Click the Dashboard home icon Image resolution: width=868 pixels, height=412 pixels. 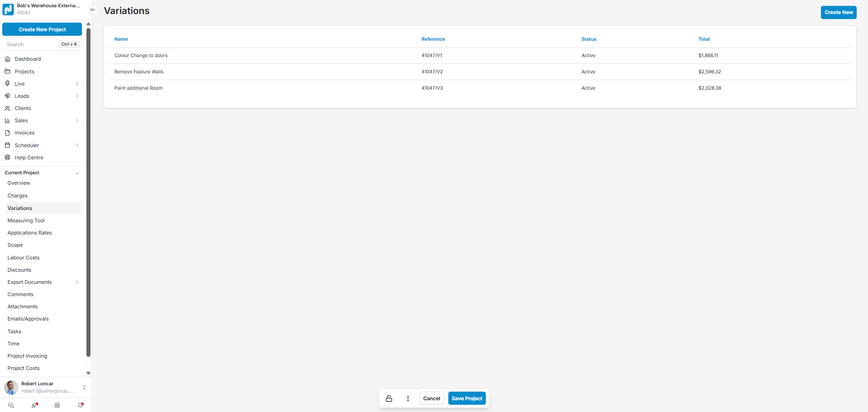tap(7, 59)
